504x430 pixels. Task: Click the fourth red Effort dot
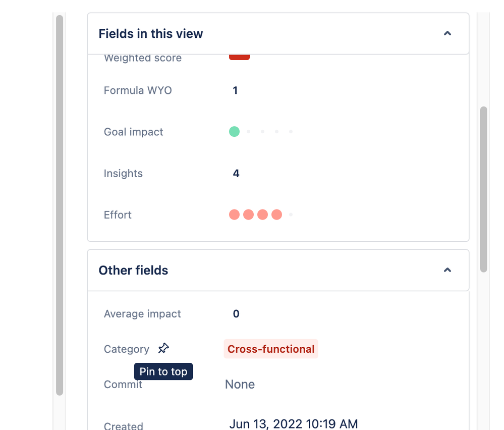[x=276, y=214]
